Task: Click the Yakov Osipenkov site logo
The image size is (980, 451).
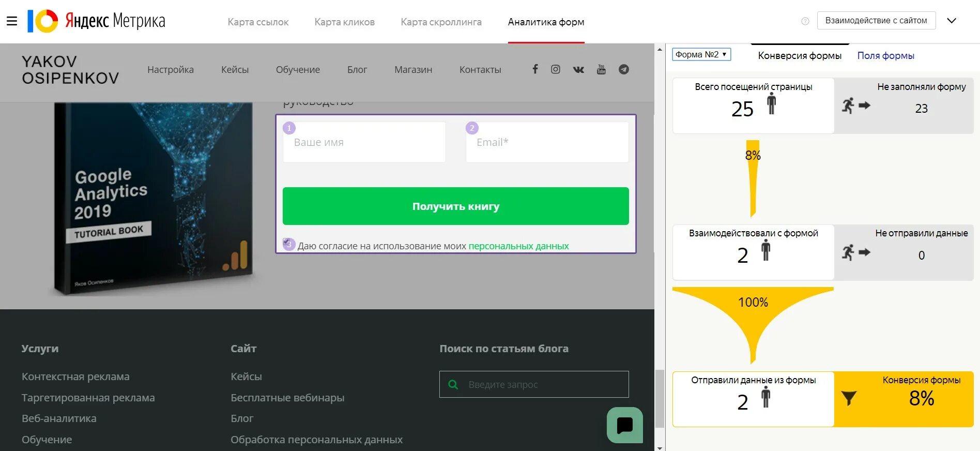Action: click(x=70, y=70)
